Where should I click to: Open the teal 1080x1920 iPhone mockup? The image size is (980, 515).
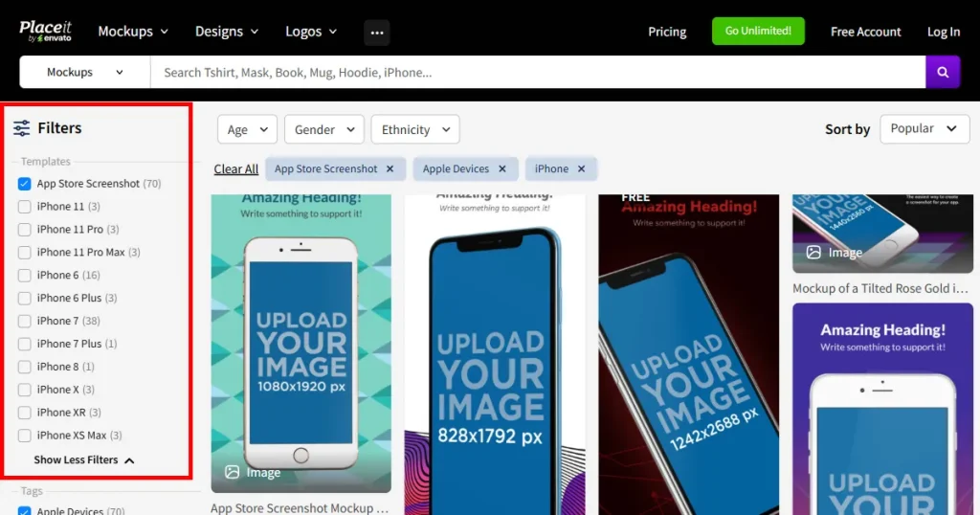coord(301,343)
